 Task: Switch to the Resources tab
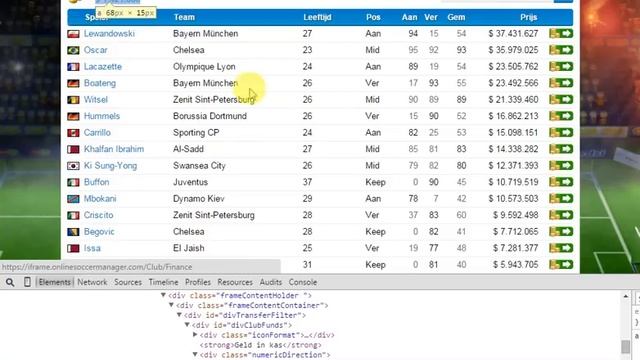[235, 282]
